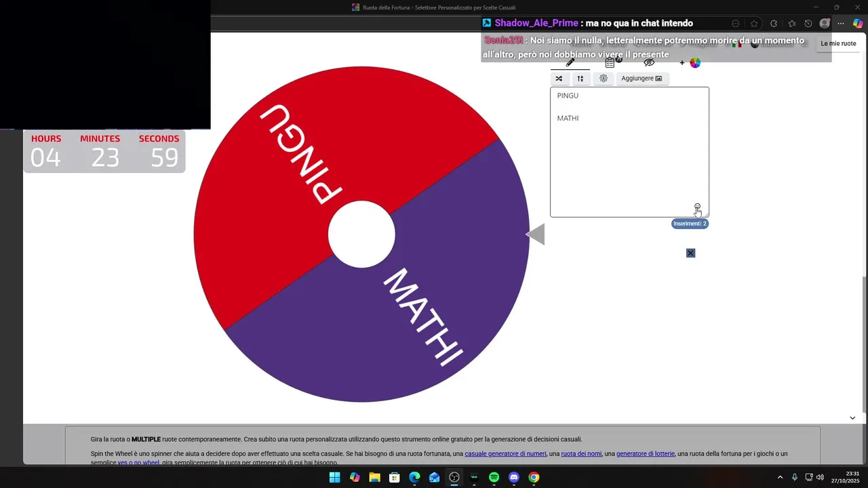The width and height of the screenshot is (868, 488).
Task: Open the Copilot icon in Edge toolbar
Action: click(858, 23)
